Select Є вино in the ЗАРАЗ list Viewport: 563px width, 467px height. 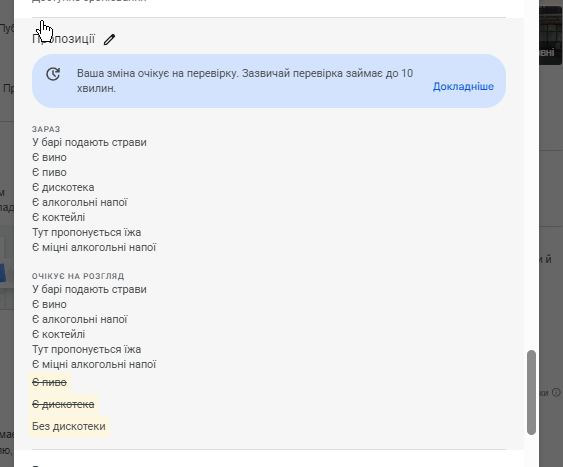50,157
